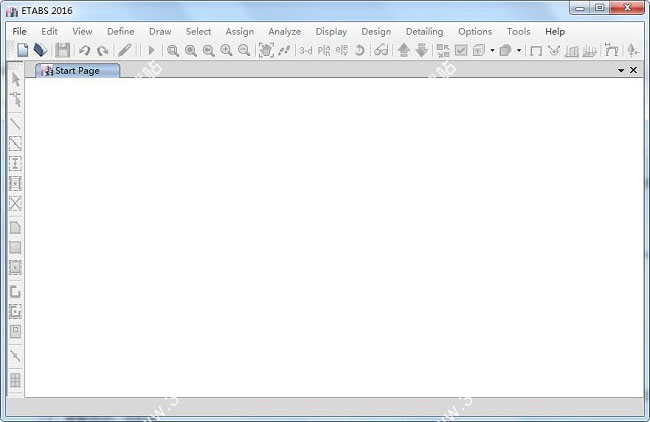This screenshot has width=650, height=422.
Task: Move up in list with up arrow
Action: pyautogui.click(x=404, y=50)
